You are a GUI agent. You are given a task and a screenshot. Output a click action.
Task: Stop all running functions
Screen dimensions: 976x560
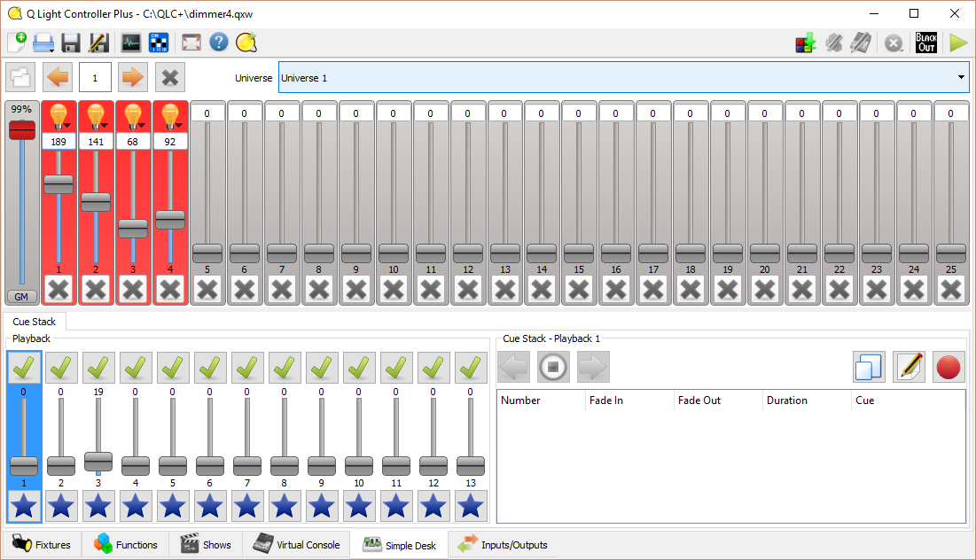pyautogui.click(x=894, y=43)
